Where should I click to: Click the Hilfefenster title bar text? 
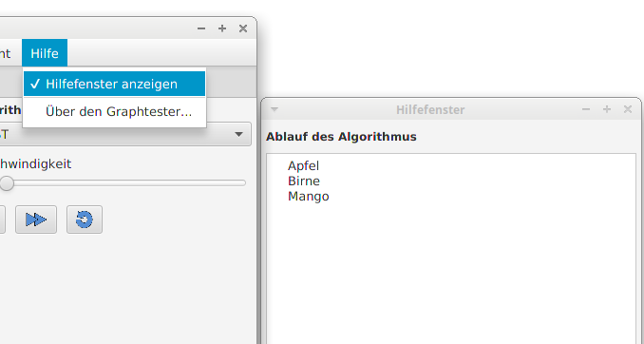430,109
